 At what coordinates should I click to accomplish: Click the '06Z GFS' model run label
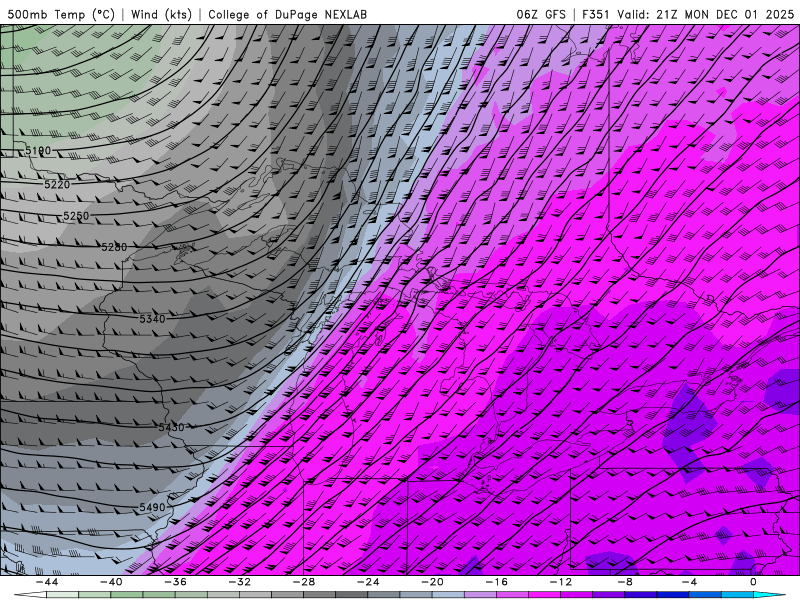pyautogui.click(x=541, y=15)
